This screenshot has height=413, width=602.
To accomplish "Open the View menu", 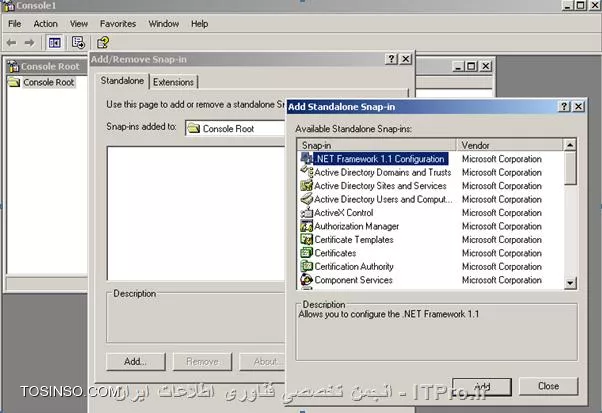I will point(79,24).
